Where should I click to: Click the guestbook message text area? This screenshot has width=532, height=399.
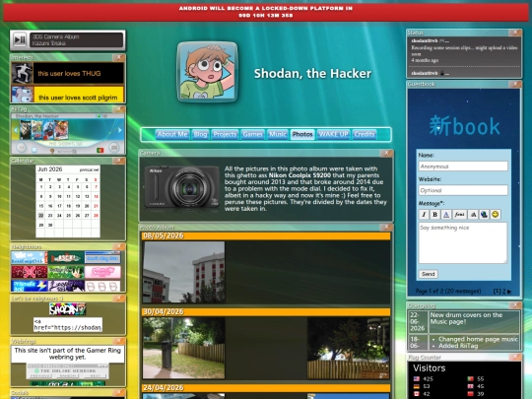coord(463,243)
